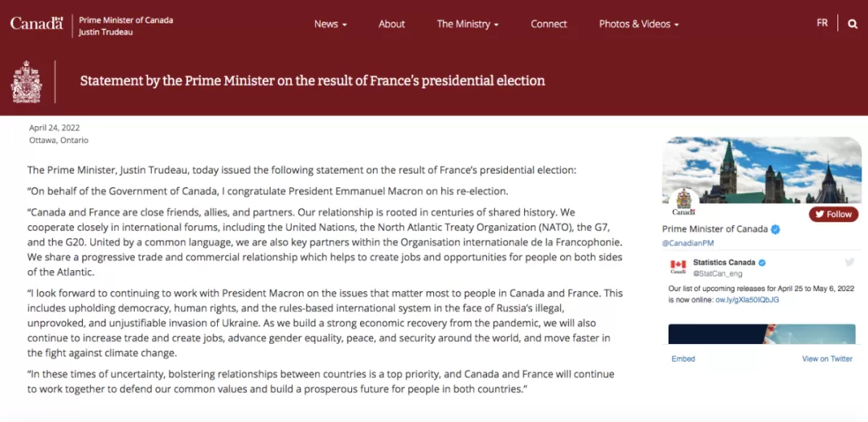This screenshot has width=868, height=422.
Task: Click View on Twitter link
Action: [x=827, y=358]
